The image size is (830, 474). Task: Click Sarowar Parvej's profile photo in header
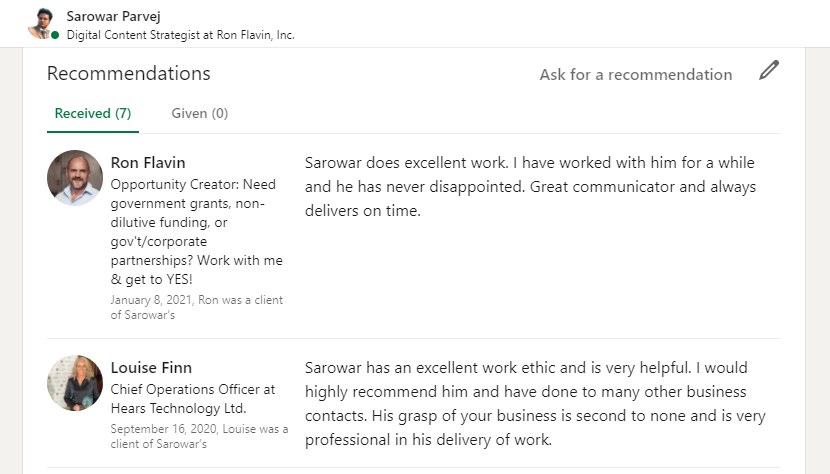42,22
